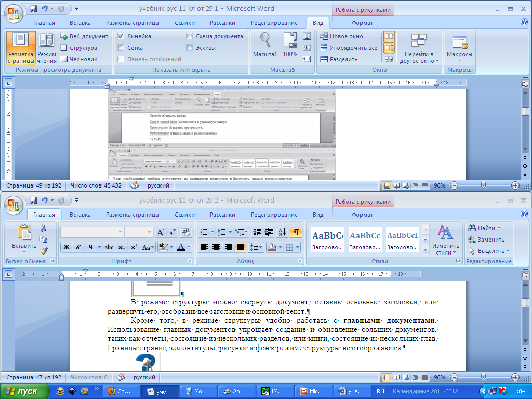Click the zoom slider handle in lower window

pyautogui.click(x=484, y=377)
